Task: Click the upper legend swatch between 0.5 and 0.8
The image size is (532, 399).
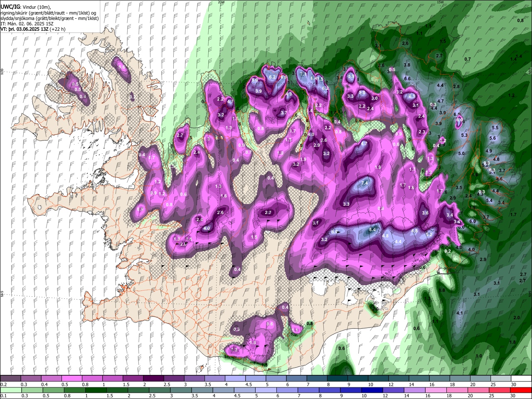Action: point(72,379)
